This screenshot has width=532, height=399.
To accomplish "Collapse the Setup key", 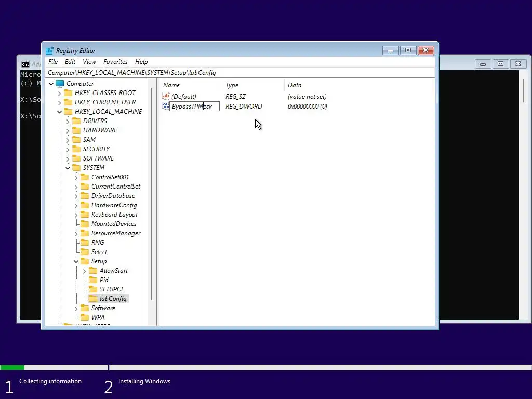I will pyautogui.click(x=76, y=262).
